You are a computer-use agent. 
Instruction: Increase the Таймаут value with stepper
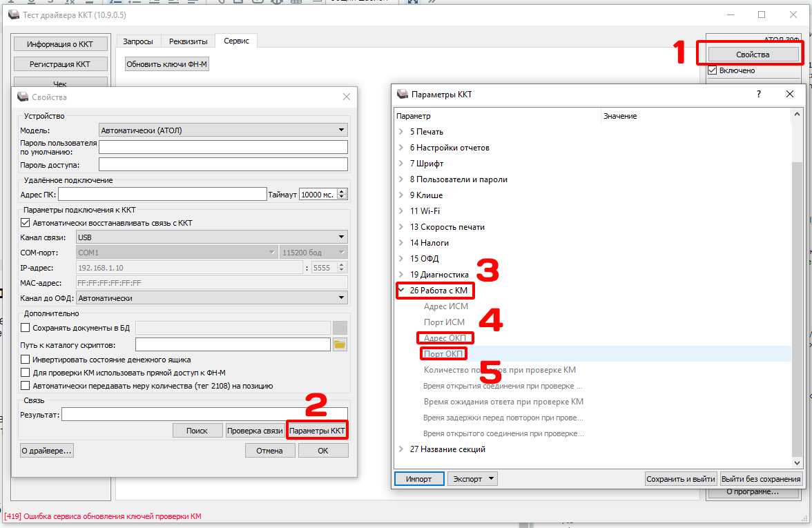343,192
